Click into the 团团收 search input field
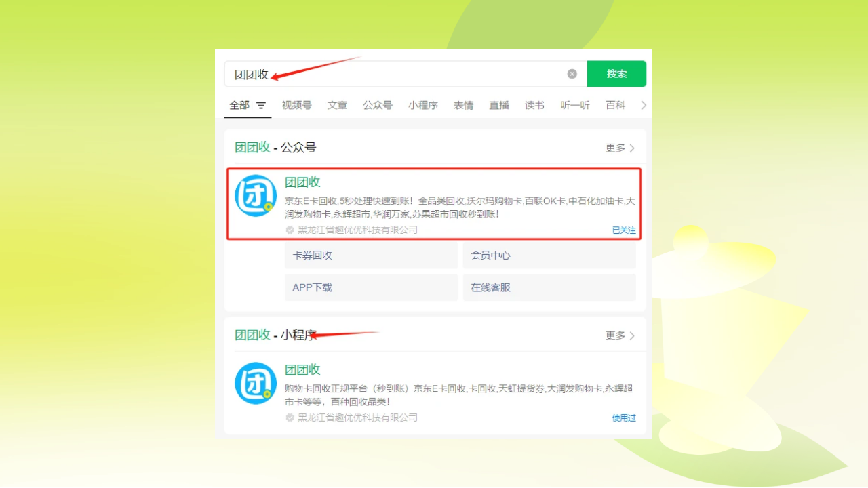Screen dimensions: 868x488 tap(406, 74)
